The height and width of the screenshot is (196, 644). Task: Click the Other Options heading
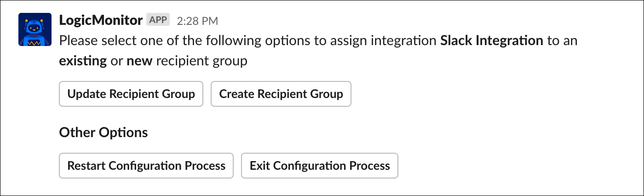click(103, 133)
